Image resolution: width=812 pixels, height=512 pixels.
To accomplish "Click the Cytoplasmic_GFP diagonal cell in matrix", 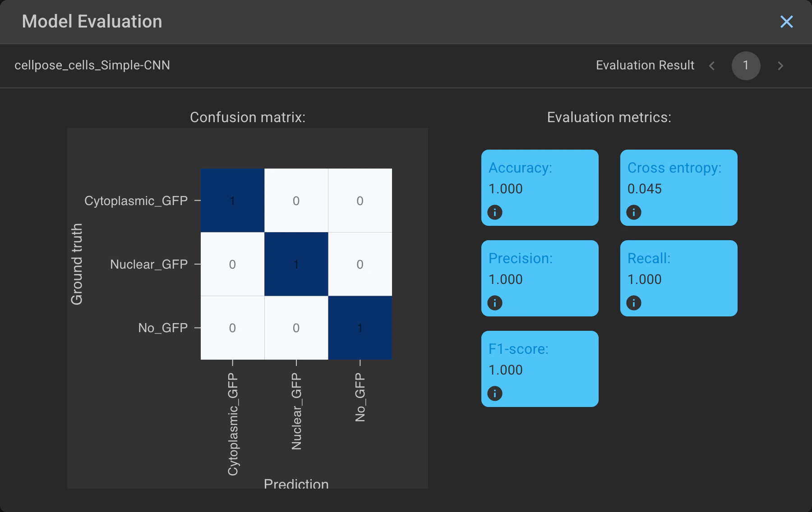I will [x=232, y=201].
